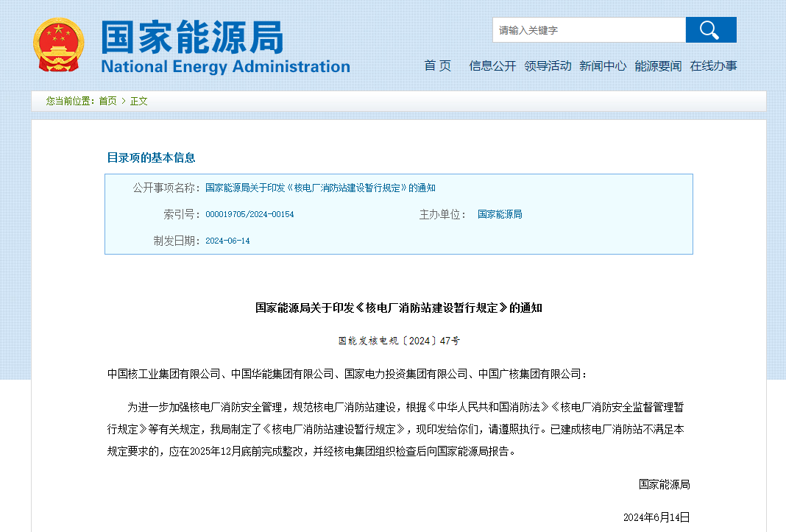Screen dimensions: 786x532
Task: Click the 您当前位置 breadcrumb label
Action: coord(70,102)
